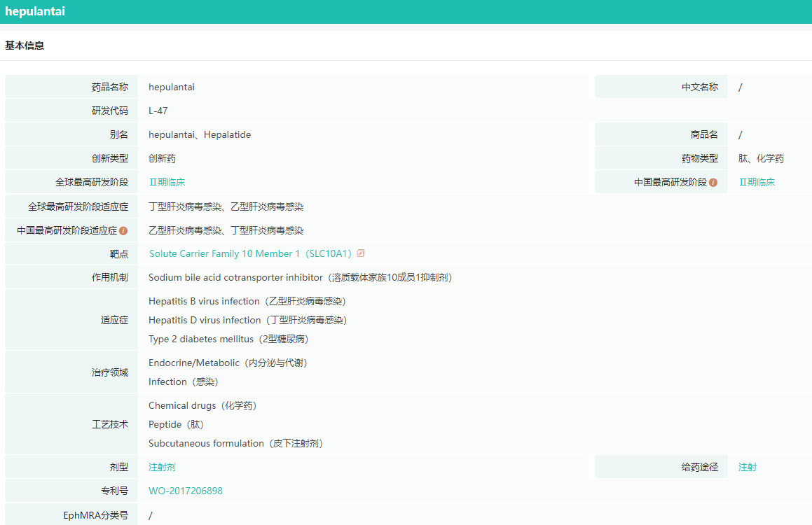
Task: Click Sodium bile acid cotransporter inhibitor text
Action: click(235, 277)
